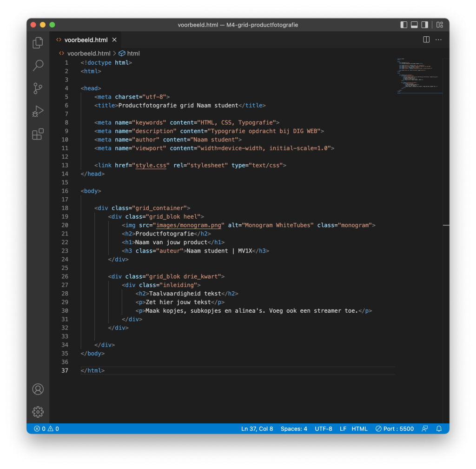Click the feedback icon in status bar
This screenshot has width=476, height=469.
tap(425, 429)
